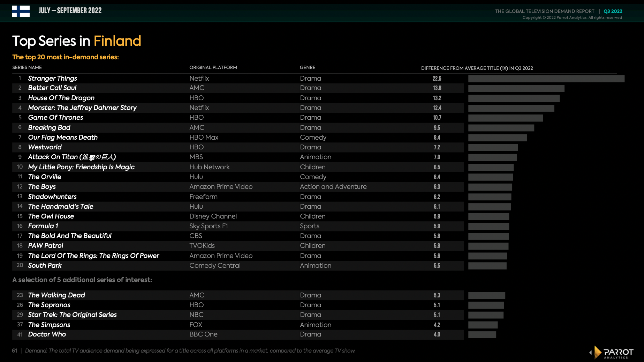Select 'Game Of Thrones' series name
The height and width of the screenshot is (362, 644).
(55, 118)
